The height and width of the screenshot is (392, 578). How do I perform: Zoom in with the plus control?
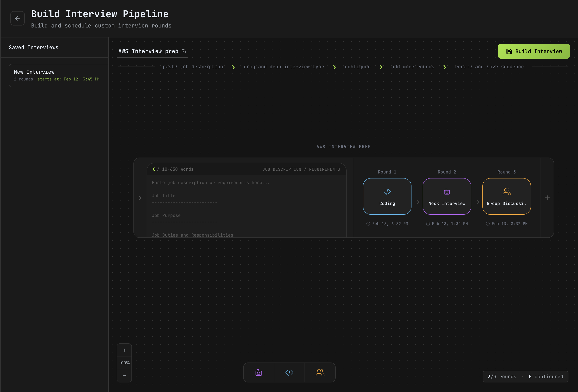point(124,350)
